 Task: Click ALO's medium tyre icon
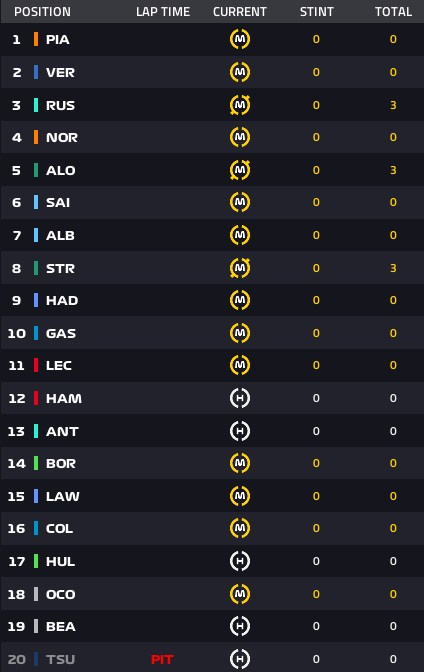tap(240, 170)
